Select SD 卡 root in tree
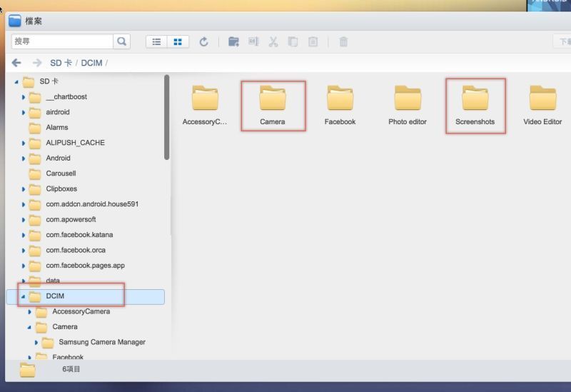The width and height of the screenshot is (571, 392). tap(49, 81)
